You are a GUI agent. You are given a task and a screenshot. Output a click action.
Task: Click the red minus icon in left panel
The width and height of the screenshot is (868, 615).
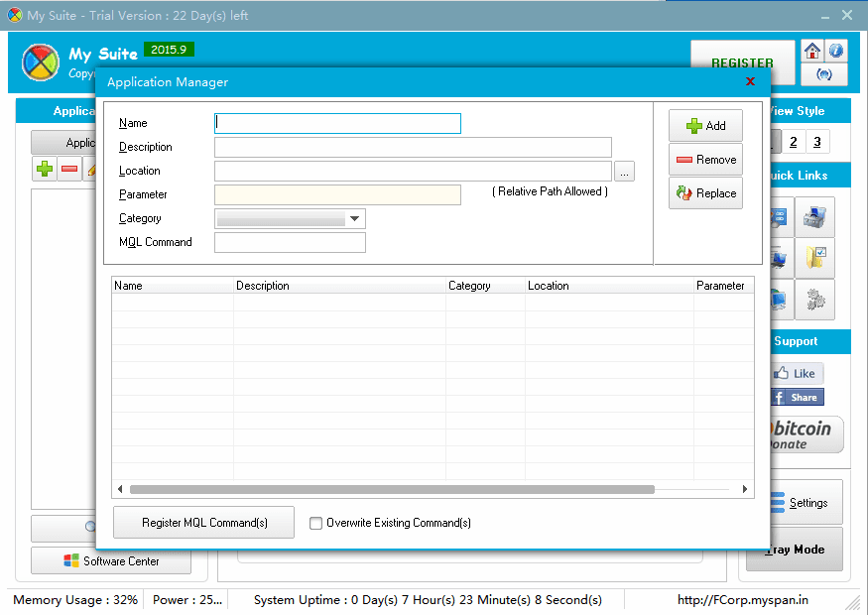[x=69, y=169]
